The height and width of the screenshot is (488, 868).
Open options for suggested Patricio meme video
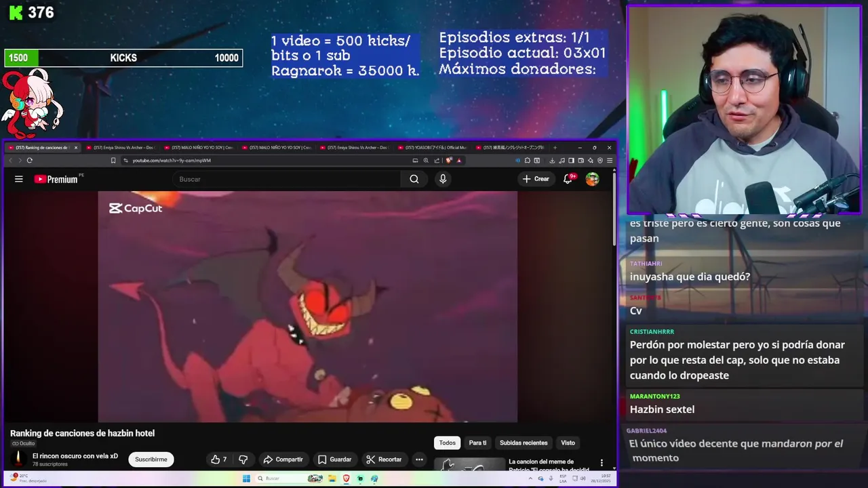[x=601, y=463]
